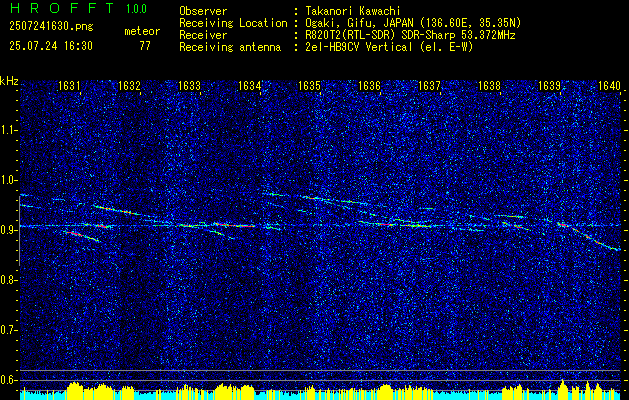Click time marker 1633
The image size is (629, 400).
coord(189,85)
